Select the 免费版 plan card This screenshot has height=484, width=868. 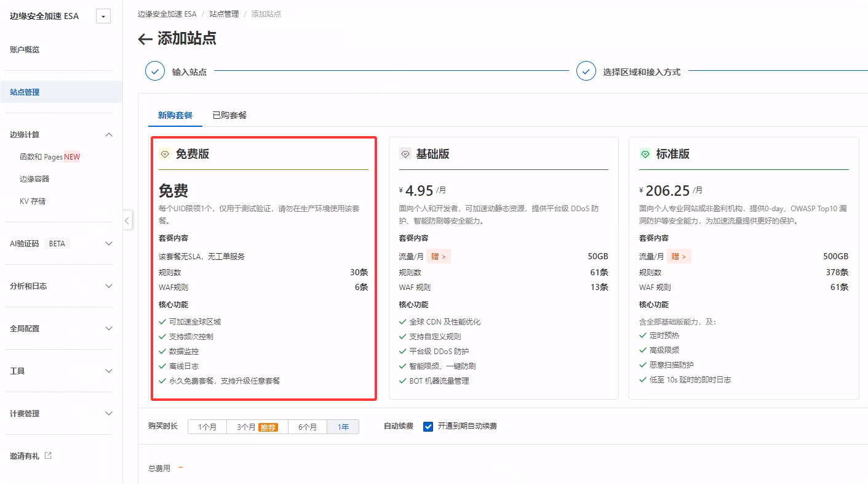click(x=263, y=268)
